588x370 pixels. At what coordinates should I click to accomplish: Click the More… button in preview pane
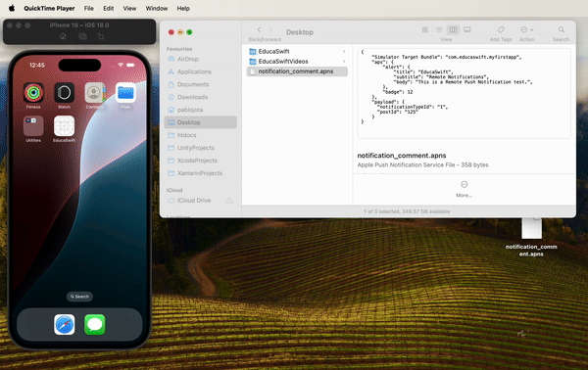coord(464,189)
